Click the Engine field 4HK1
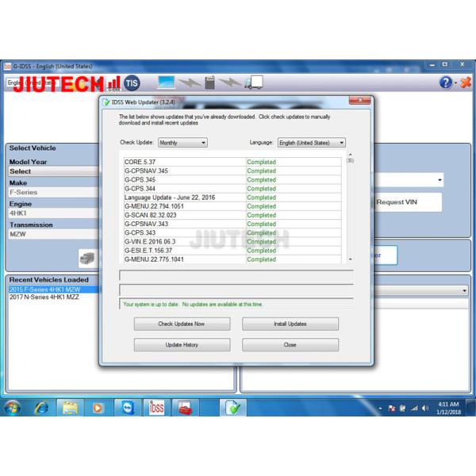Screen dimensions: 476x476 click(54, 213)
